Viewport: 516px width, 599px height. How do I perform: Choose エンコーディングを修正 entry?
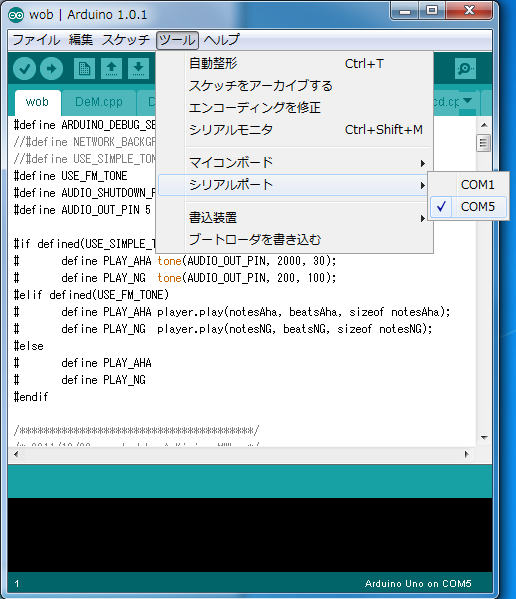pyautogui.click(x=293, y=108)
